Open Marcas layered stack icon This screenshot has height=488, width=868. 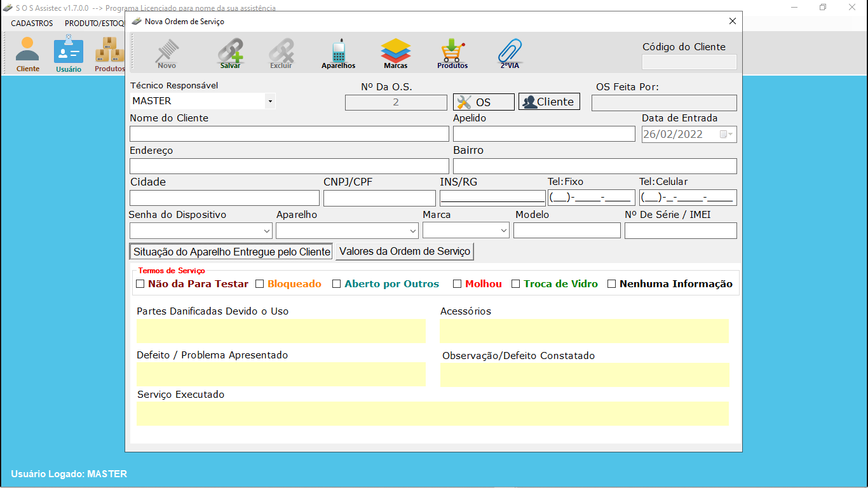pos(395,52)
